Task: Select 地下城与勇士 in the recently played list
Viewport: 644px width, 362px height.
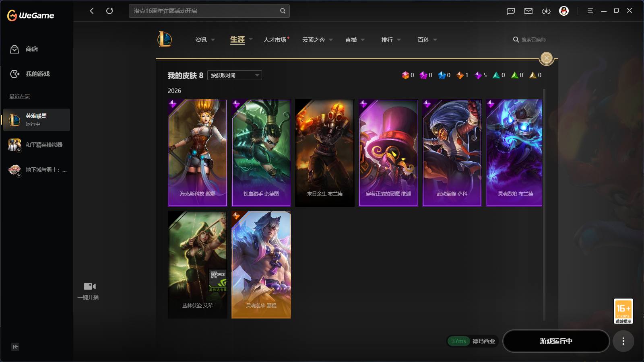Action: pos(37,170)
